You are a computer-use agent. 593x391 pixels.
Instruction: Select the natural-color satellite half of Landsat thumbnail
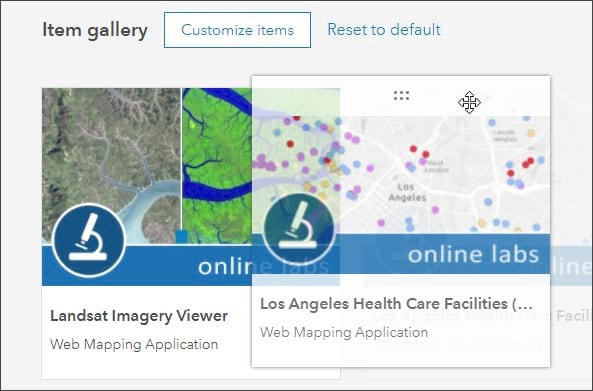pyautogui.click(x=111, y=166)
